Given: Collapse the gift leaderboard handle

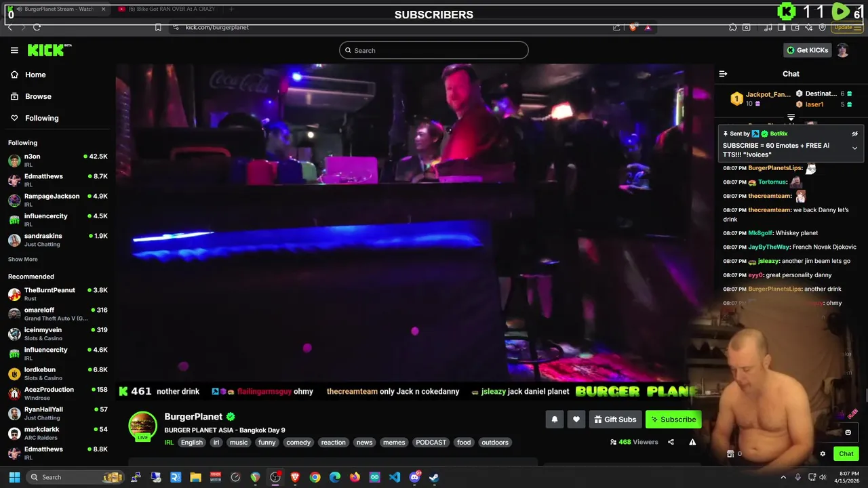Looking at the screenshot, I should pos(791,118).
